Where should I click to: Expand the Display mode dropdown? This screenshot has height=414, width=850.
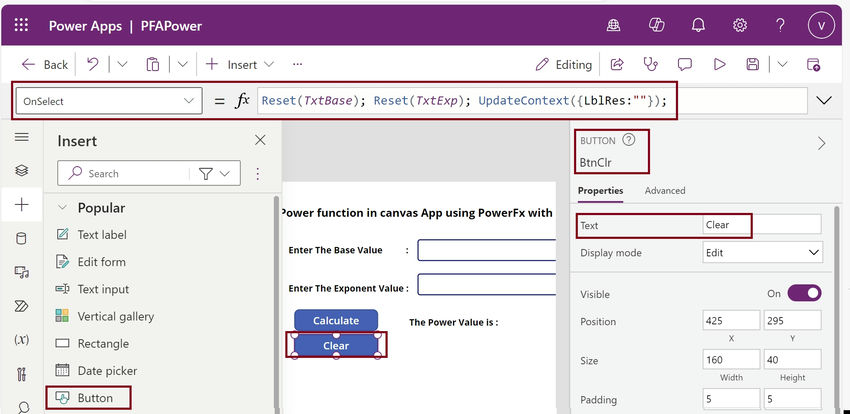pos(762,253)
